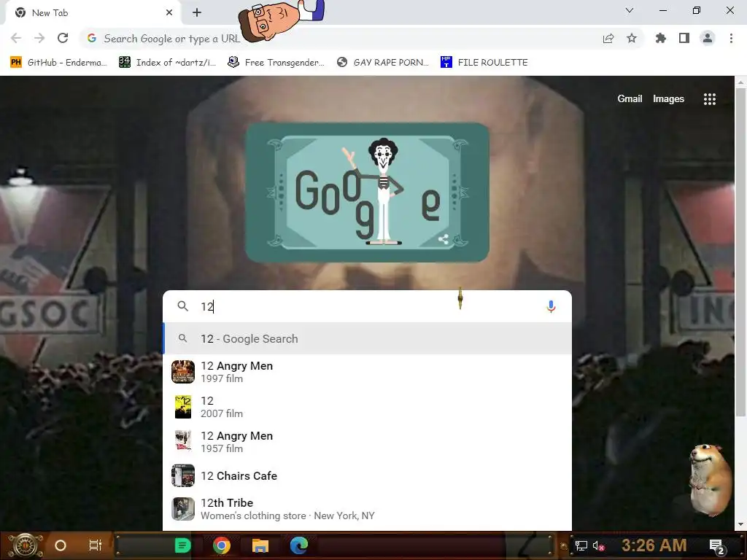Click the muted volume icon in tray
This screenshot has height=560, width=747.
click(x=598, y=545)
